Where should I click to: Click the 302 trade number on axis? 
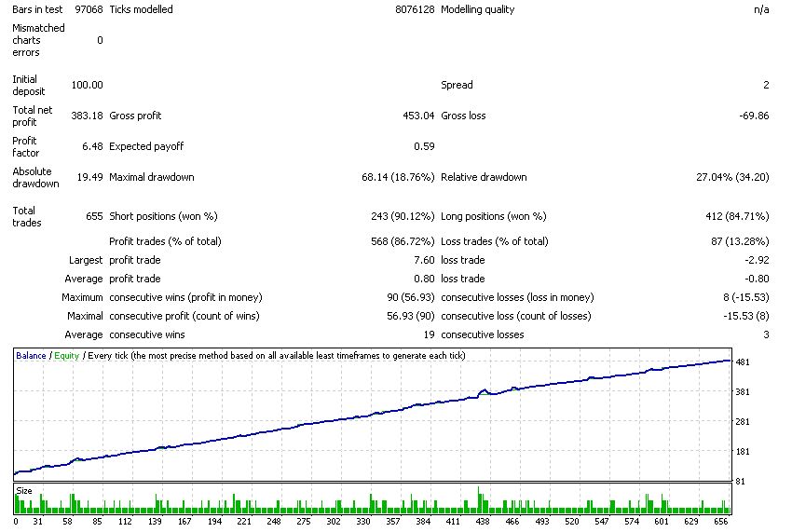click(x=334, y=522)
